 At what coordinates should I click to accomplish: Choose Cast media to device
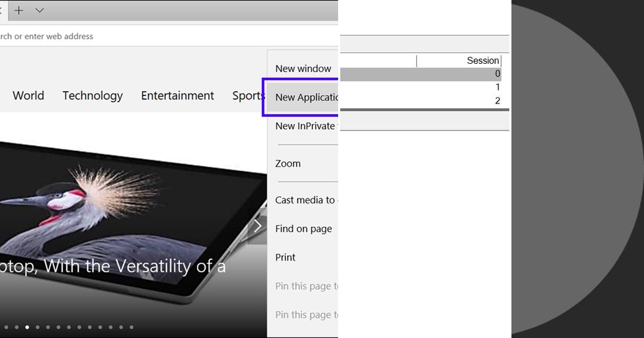pyautogui.click(x=306, y=200)
